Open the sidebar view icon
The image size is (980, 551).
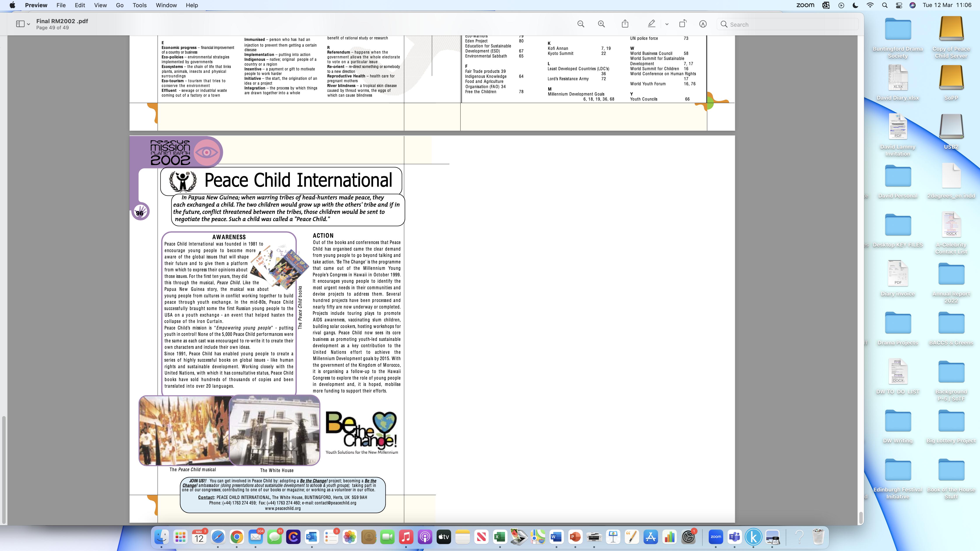(20, 24)
